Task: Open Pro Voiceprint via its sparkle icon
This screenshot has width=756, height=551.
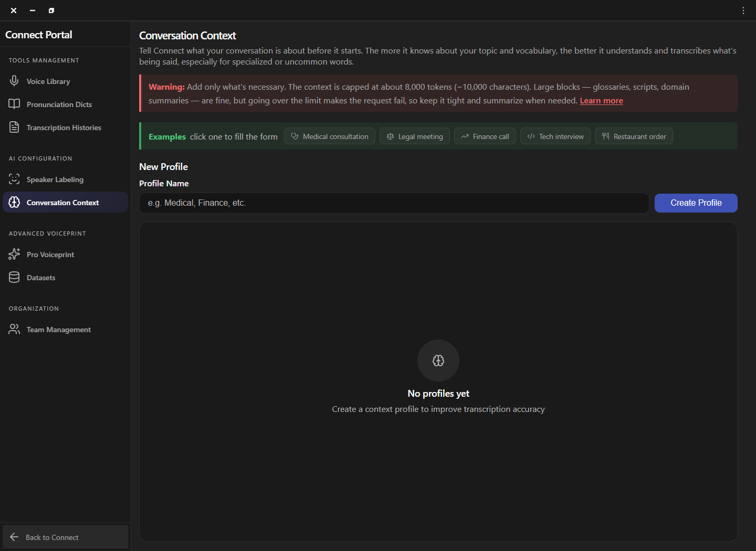Action: (x=14, y=254)
